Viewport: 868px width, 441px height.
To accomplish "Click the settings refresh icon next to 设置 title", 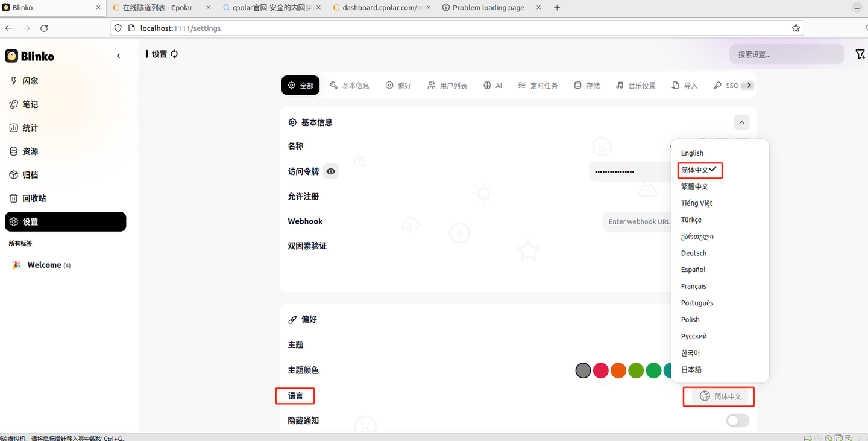I will point(174,54).
